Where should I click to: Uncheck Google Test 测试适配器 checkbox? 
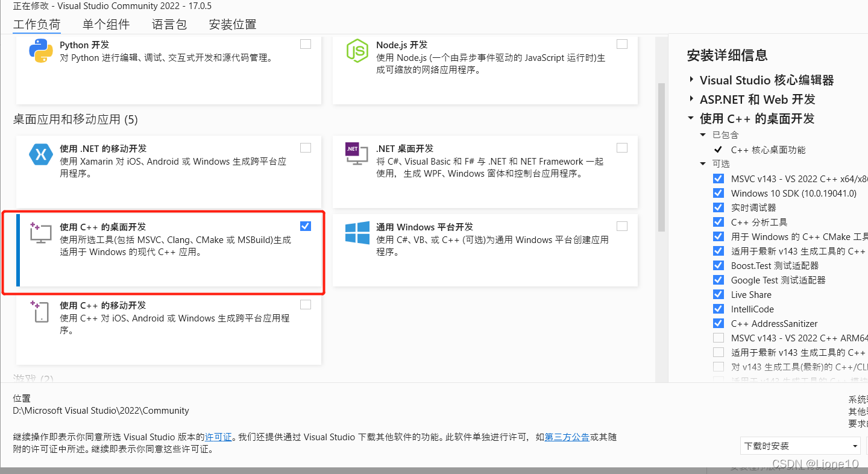(x=719, y=280)
